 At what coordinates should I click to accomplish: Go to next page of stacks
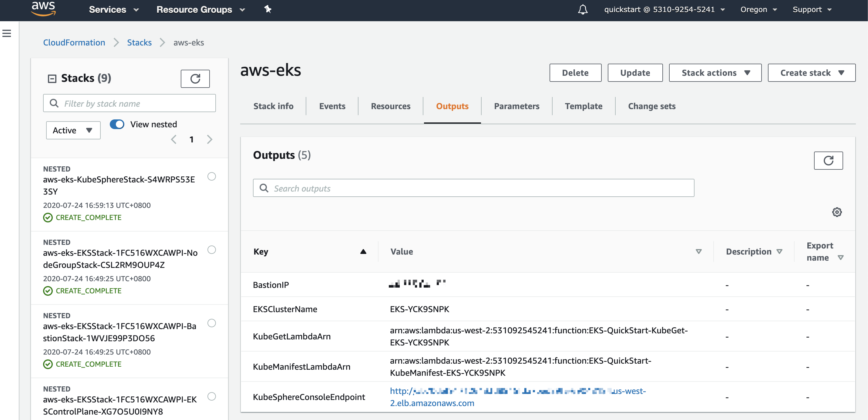click(210, 139)
